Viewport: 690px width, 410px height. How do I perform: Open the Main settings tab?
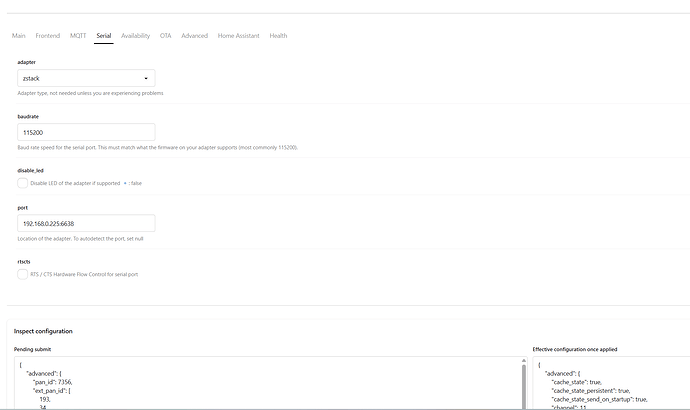pyautogui.click(x=18, y=36)
